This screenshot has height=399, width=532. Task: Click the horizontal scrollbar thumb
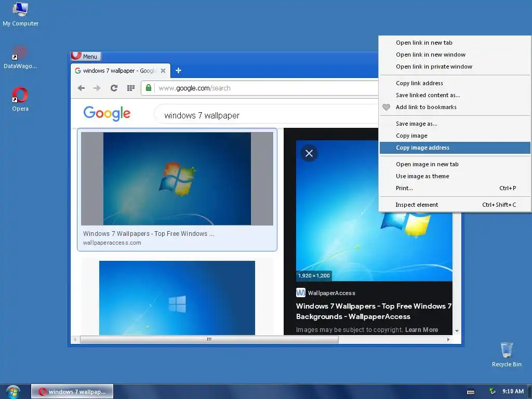209,339
